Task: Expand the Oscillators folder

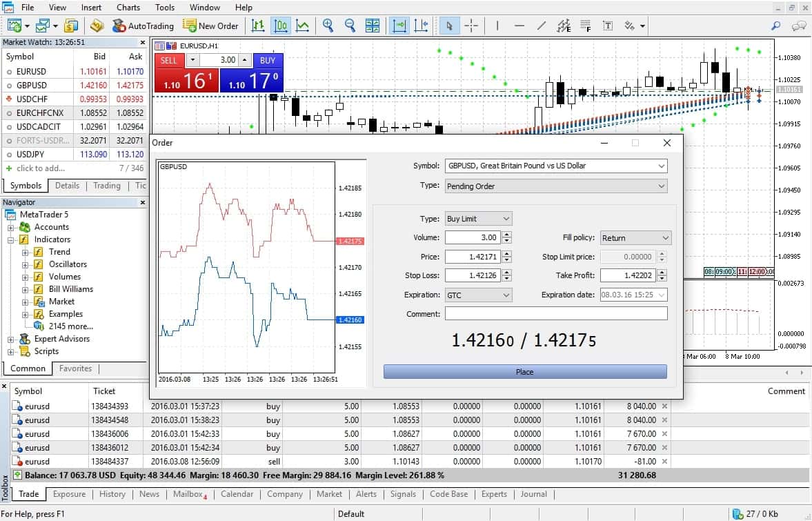Action: pos(25,265)
